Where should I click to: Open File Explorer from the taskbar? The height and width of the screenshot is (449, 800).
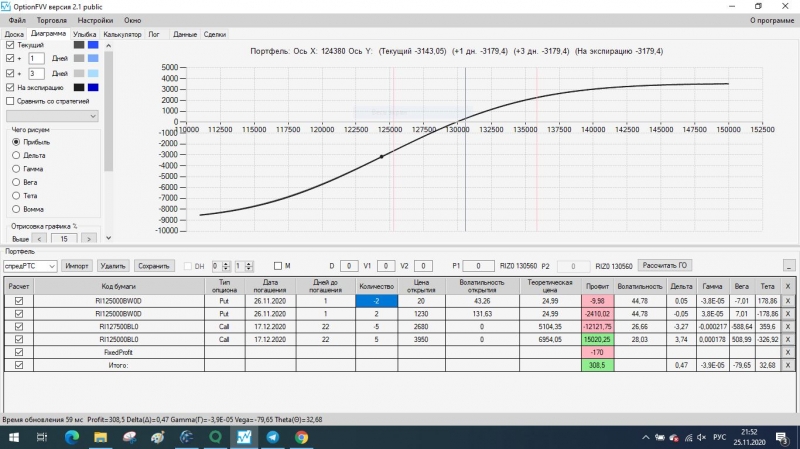click(x=101, y=437)
